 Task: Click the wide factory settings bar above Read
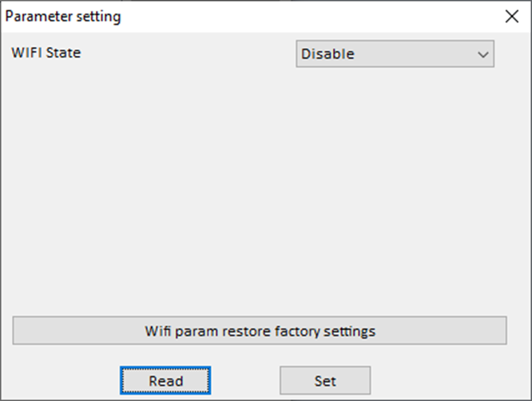[x=260, y=331]
